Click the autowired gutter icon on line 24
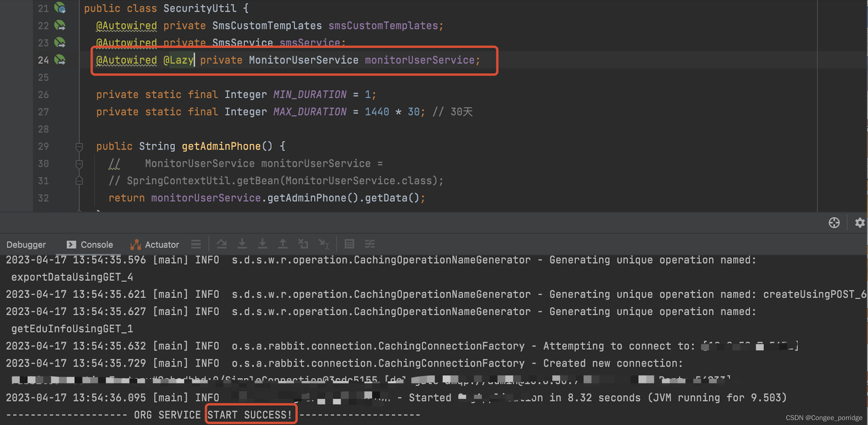 point(60,60)
